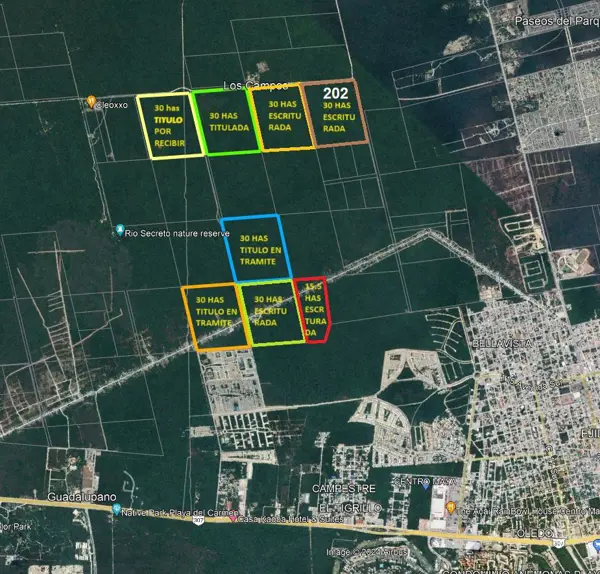Click the Rio Secreto nature reserve label text
The height and width of the screenshot is (574, 600).
[x=177, y=233]
